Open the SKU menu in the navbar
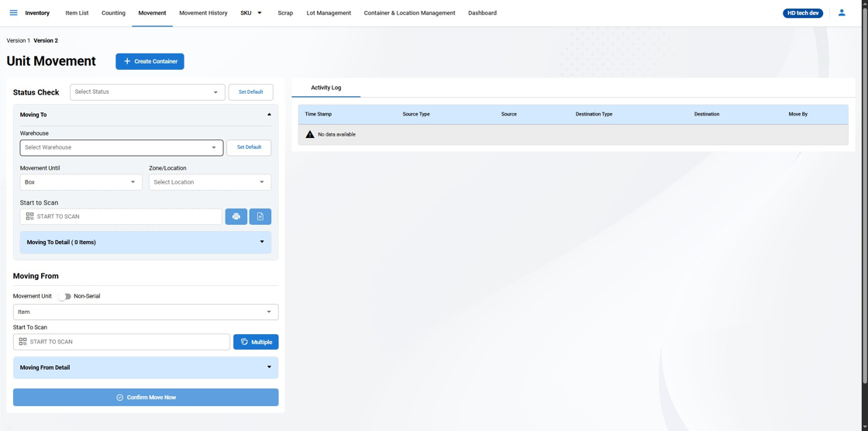This screenshot has width=868, height=431. point(251,13)
